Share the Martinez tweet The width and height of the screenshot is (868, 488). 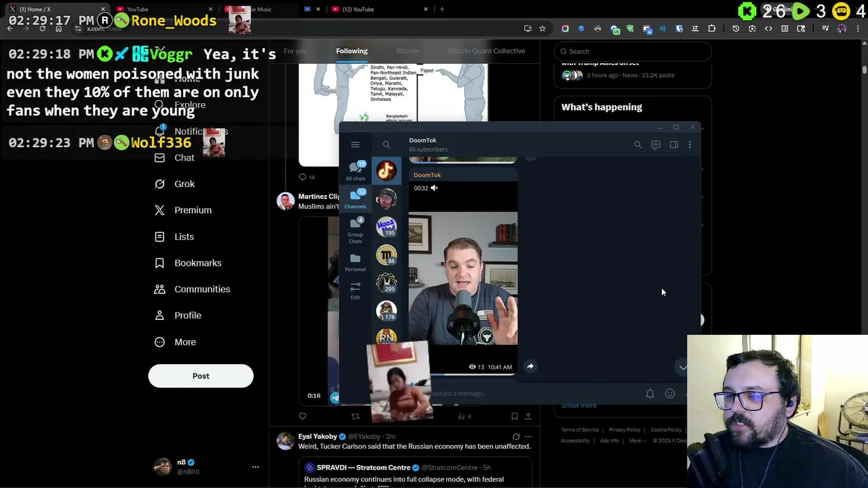coord(528,416)
